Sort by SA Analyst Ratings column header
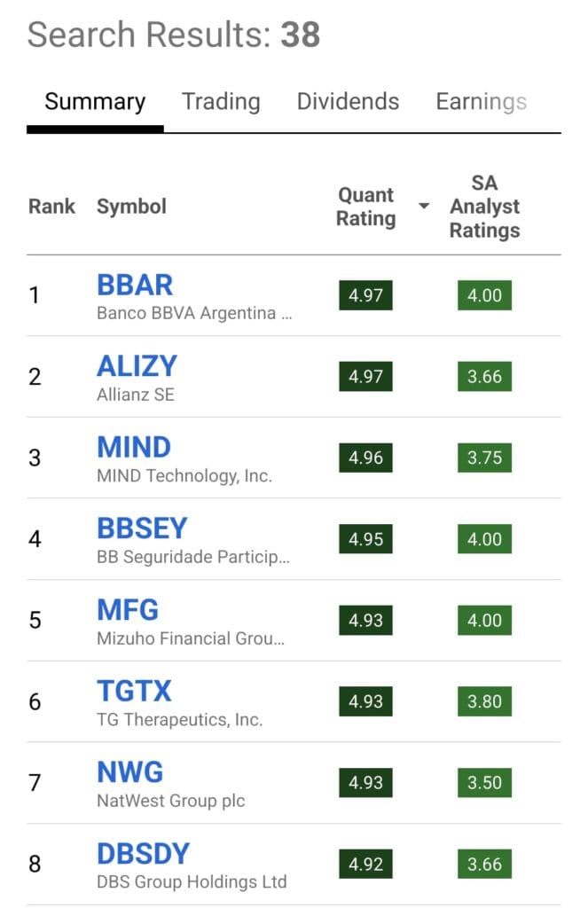The width and height of the screenshot is (588, 908). click(x=484, y=207)
